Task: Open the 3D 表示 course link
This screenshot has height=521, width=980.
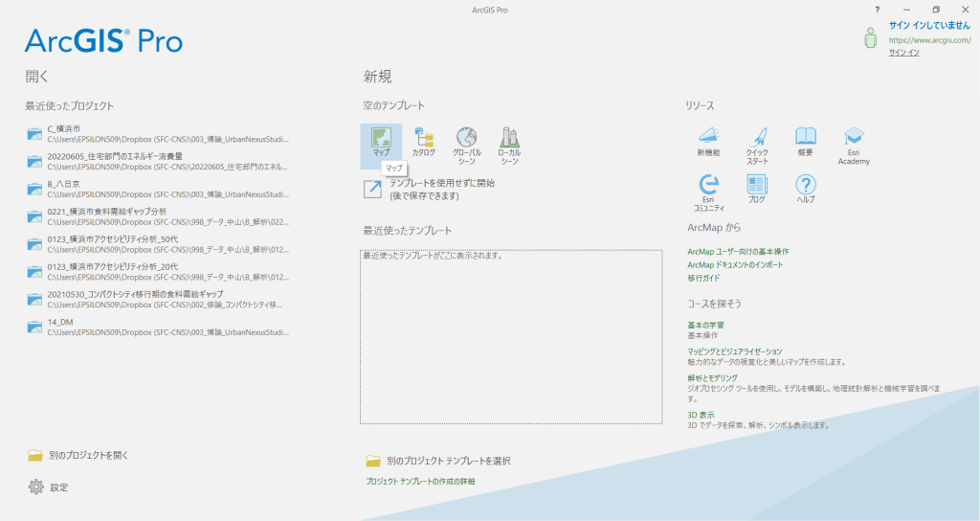Action: [x=701, y=415]
